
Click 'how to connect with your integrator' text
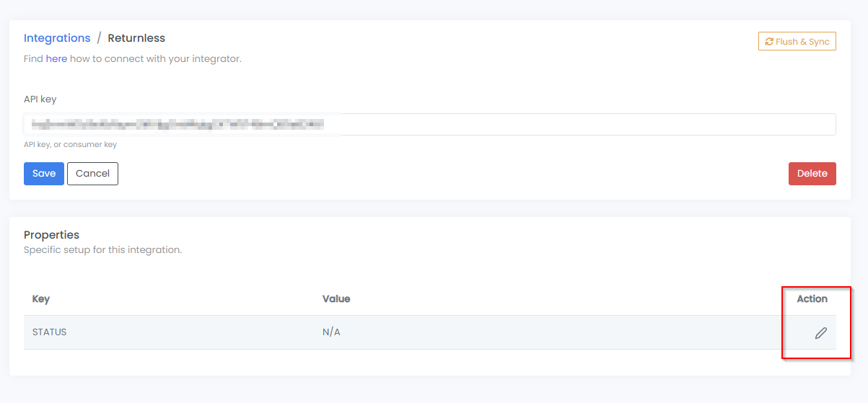point(156,58)
